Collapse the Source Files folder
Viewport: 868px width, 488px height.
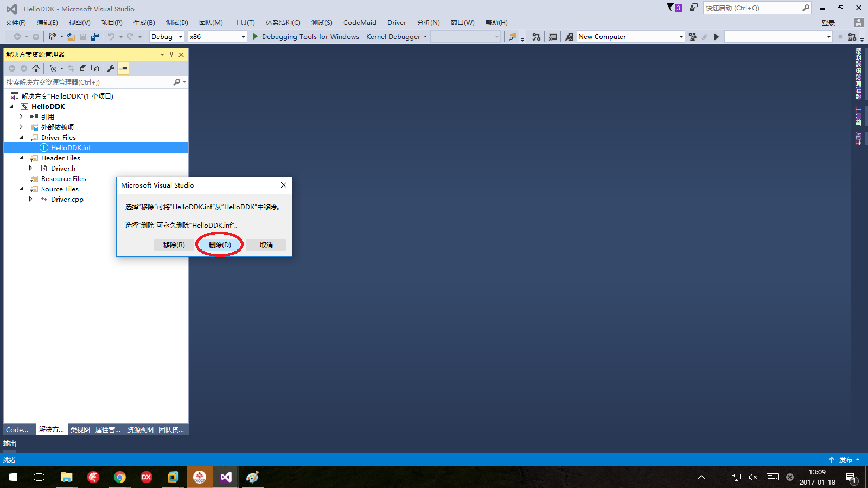[x=21, y=189]
